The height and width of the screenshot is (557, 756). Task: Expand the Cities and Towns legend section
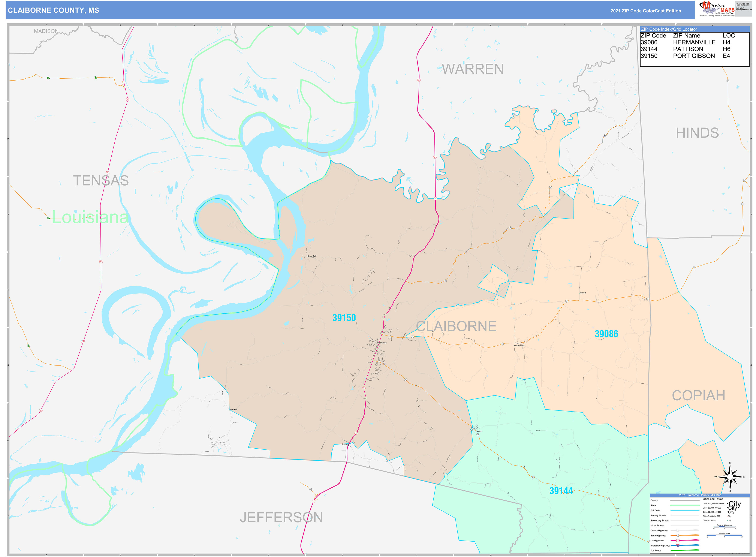click(713, 499)
